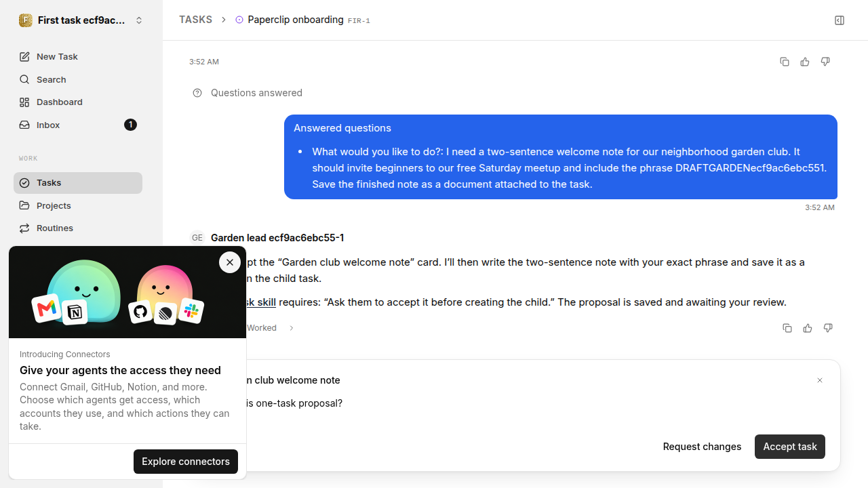This screenshot has width=868, height=488.
Task: Click the Introducing Connectors heading text
Action: pyautogui.click(x=65, y=354)
